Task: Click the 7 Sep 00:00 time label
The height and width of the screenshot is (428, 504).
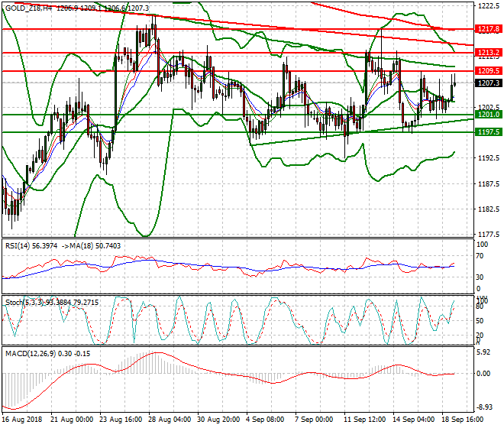Action: [x=314, y=420]
